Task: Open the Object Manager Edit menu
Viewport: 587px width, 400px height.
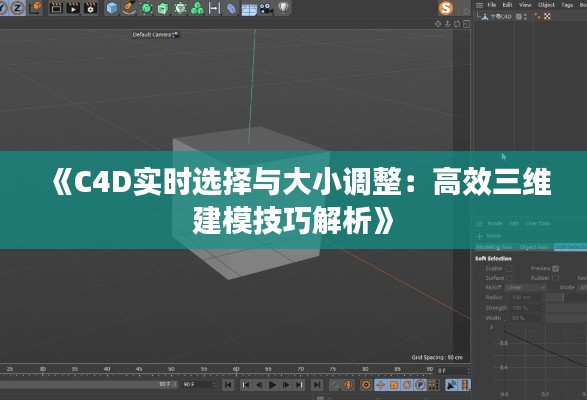Action: pyautogui.click(x=507, y=5)
